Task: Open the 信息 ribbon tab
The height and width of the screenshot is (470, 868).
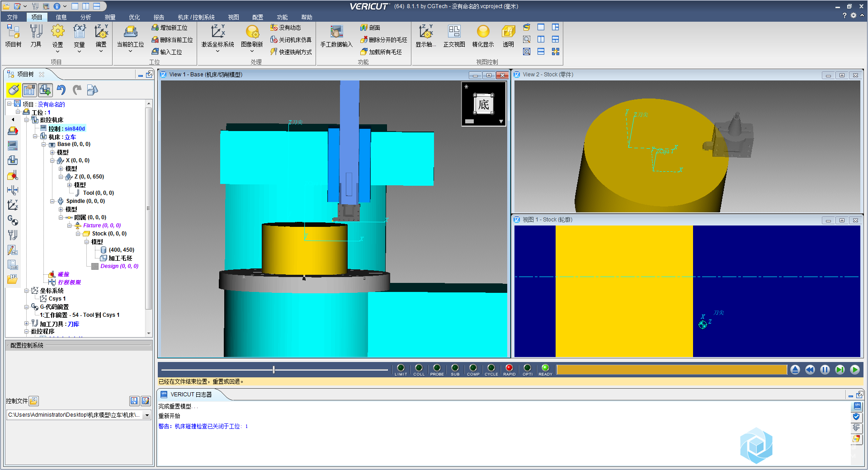Action: [61, 17]
